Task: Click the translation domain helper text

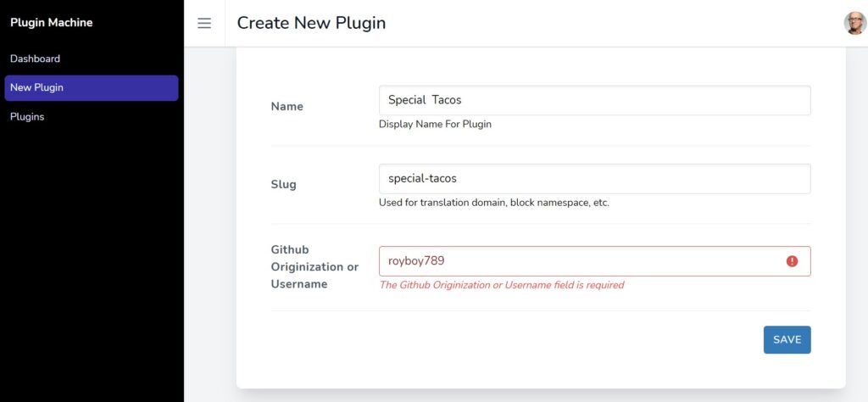Action: [x=494, y=203]
